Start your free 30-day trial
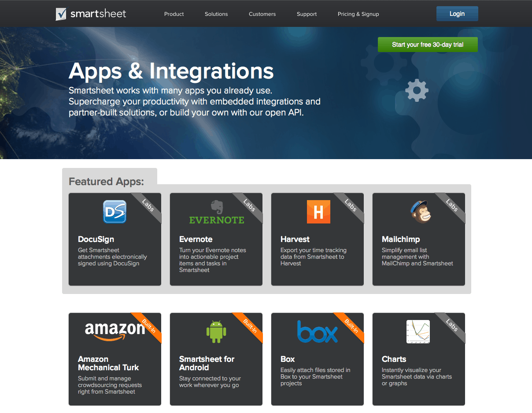Viewport: 532px width, 413px height. point(428,45)
